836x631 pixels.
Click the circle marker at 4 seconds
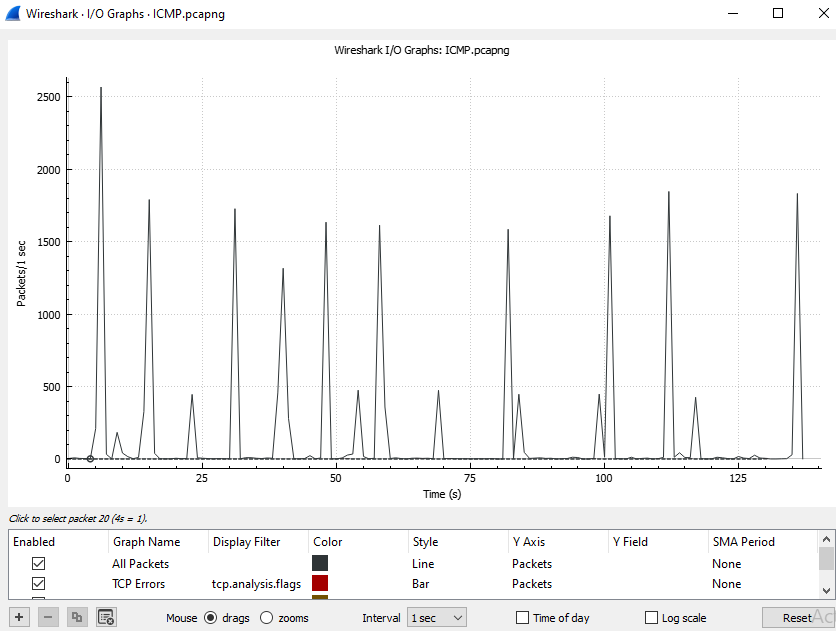point(90,459)
